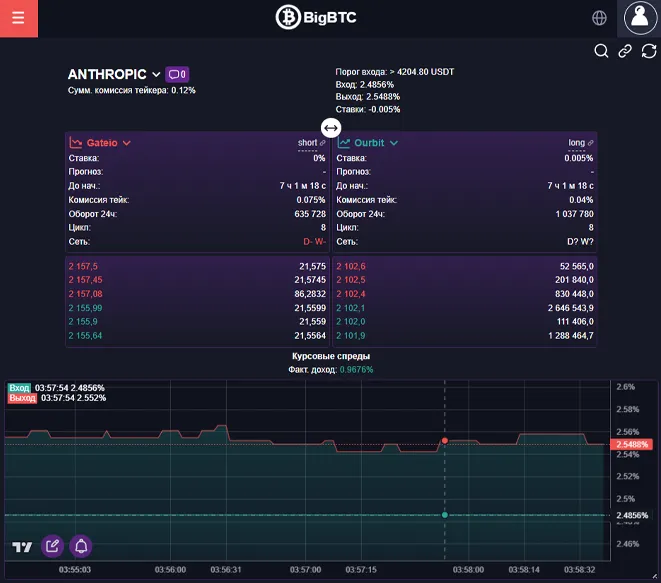The height and width of the screenshot is (583, 661).
Task: Swap exchanges with the double-arrow button
Action: 331,128
